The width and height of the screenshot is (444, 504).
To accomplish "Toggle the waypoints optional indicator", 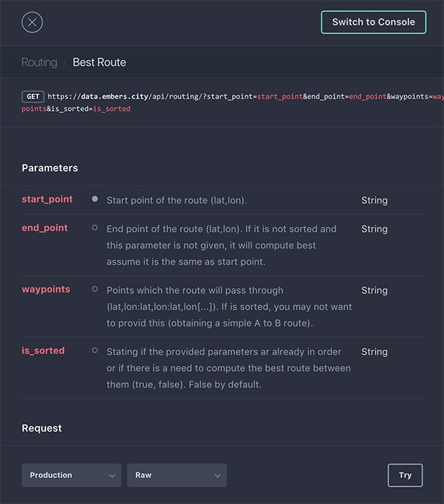I will pos(95,289).
